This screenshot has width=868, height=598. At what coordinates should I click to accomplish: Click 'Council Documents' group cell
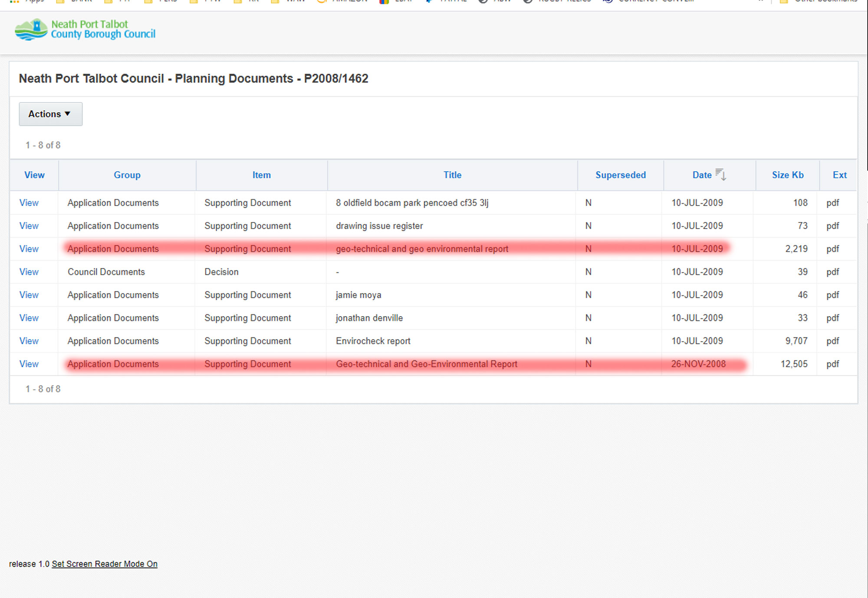point(106,272)
